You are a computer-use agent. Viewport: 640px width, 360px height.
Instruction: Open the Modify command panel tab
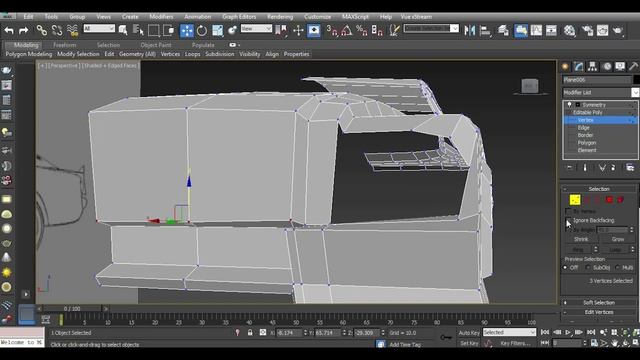pos(579,67)
